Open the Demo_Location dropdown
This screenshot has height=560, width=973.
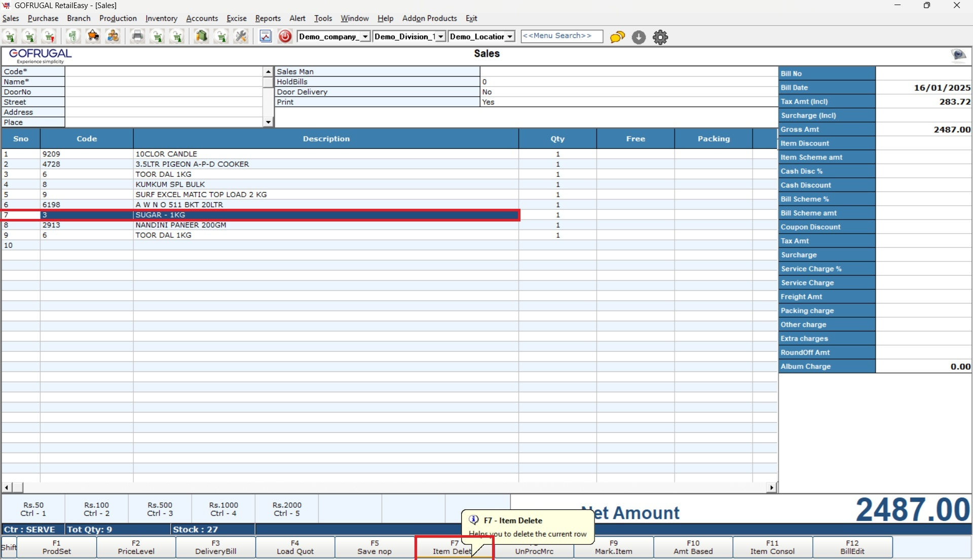(x=510, y=36)
